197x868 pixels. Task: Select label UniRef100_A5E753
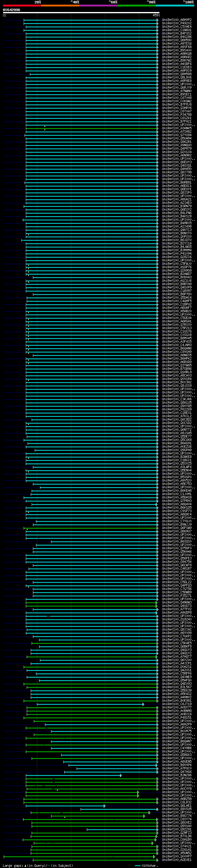(177, 483)
